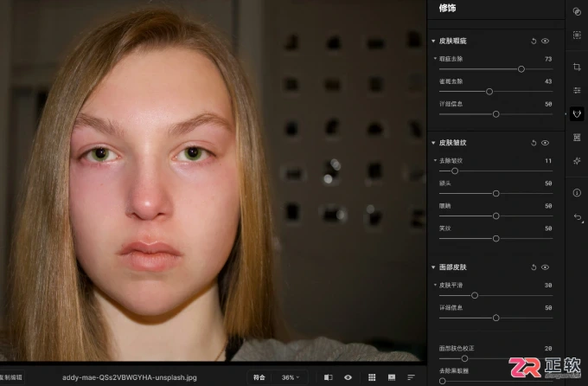Click the 去除皱纹 value 11

(x=548, y=161)
